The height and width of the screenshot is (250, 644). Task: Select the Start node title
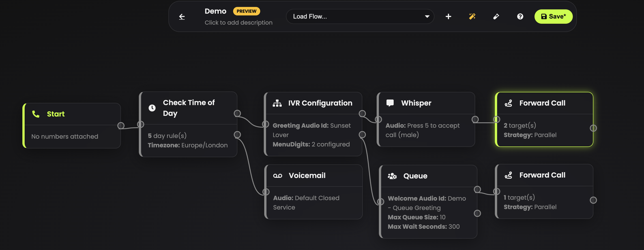click(x=56, y=114)
